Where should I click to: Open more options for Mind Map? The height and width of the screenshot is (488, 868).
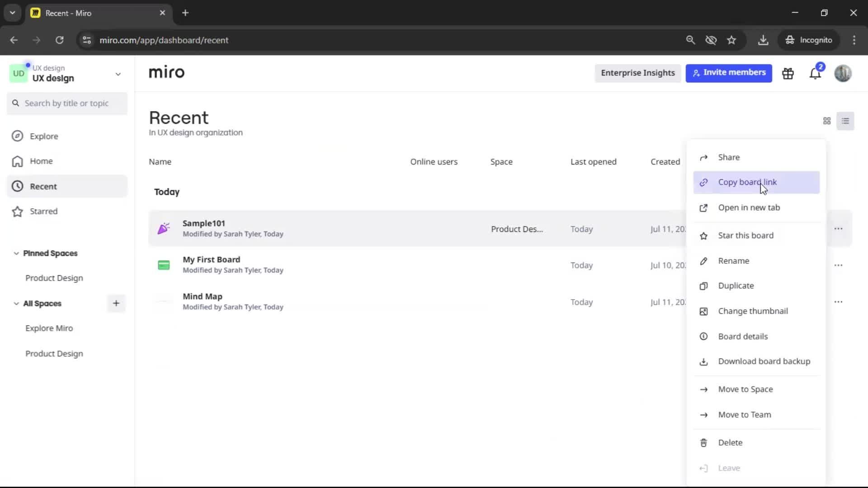[839, 302]
